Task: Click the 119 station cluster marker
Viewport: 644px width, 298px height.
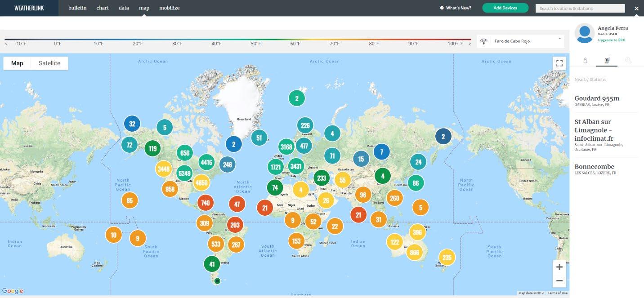Action: (x=153, y=149)
